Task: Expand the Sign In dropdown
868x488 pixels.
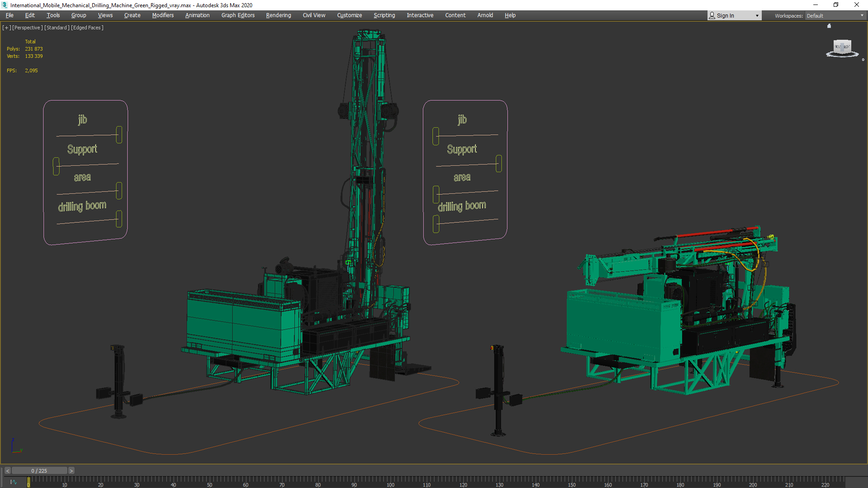Action: 757,16
